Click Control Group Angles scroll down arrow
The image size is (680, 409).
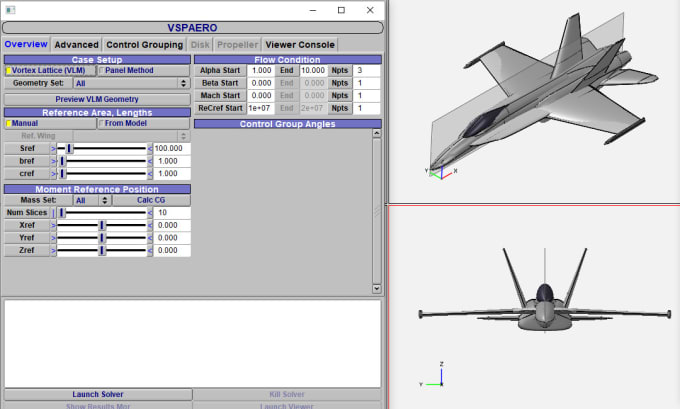coord(376,288)
